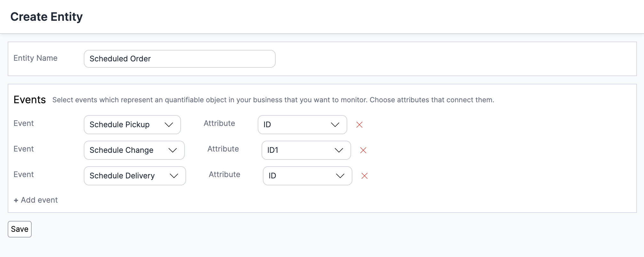Click the Event label beside Schedule Pickup
The height and width of the screenshot is (257, 644).
pos(24,123)
